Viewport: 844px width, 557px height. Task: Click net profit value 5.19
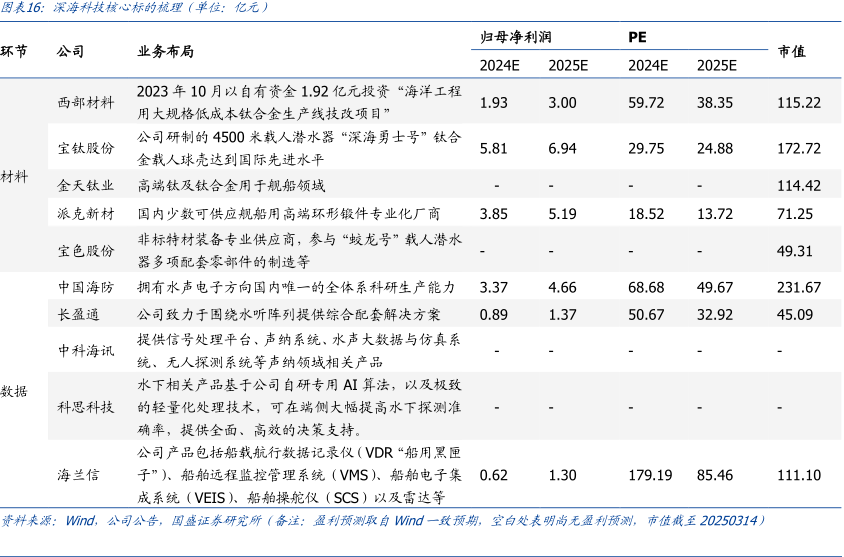click(x=562, y=214)
